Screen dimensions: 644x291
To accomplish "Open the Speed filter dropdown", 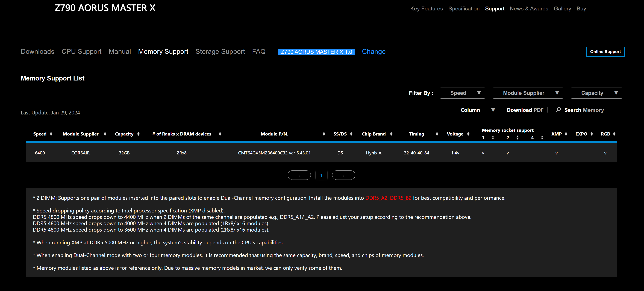I will 462,93.
